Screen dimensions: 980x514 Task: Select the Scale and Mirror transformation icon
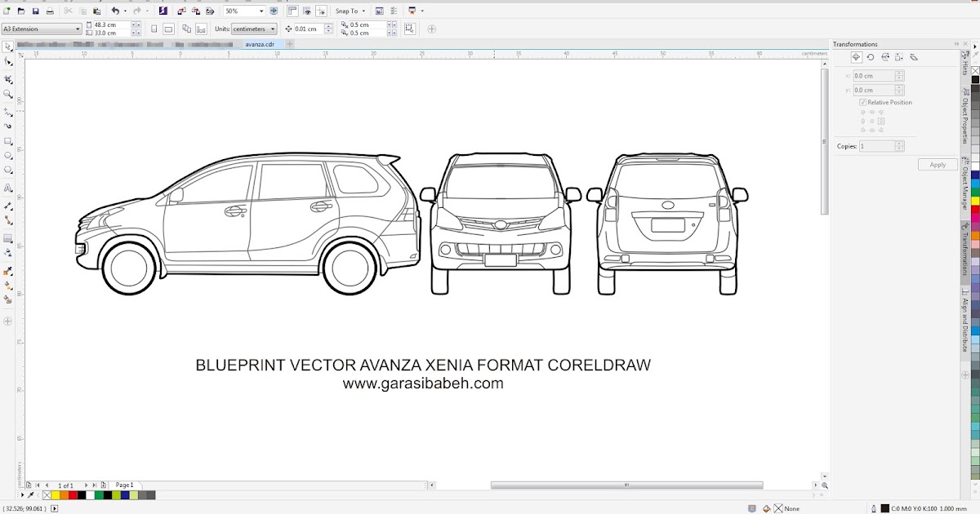pos(884,57)
